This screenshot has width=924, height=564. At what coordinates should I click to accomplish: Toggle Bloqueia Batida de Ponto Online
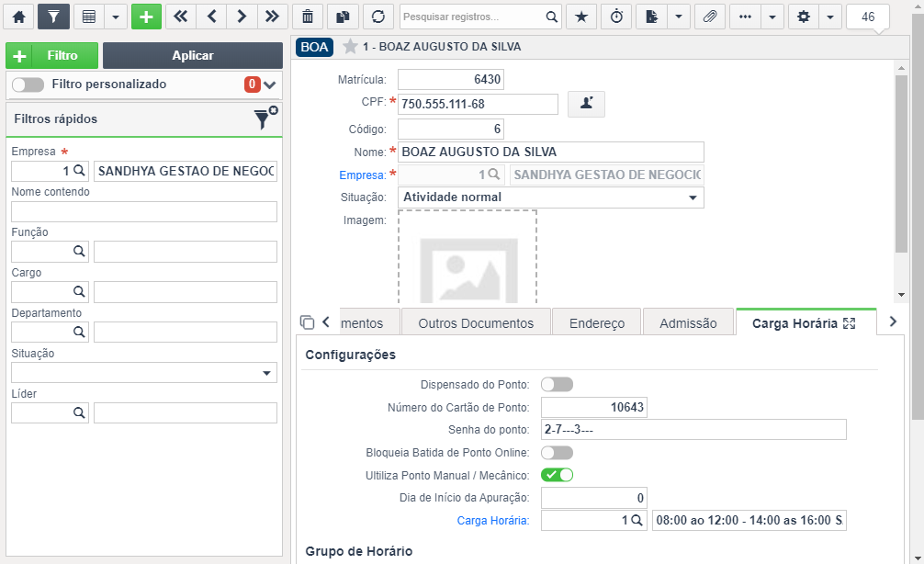pos(557,453)
